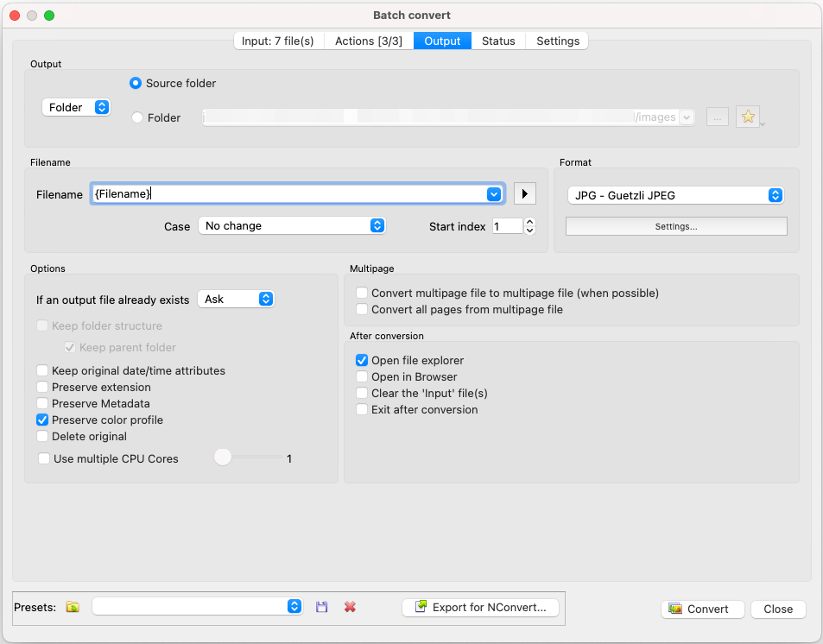Click the presets folder icon

coord(73,607)
